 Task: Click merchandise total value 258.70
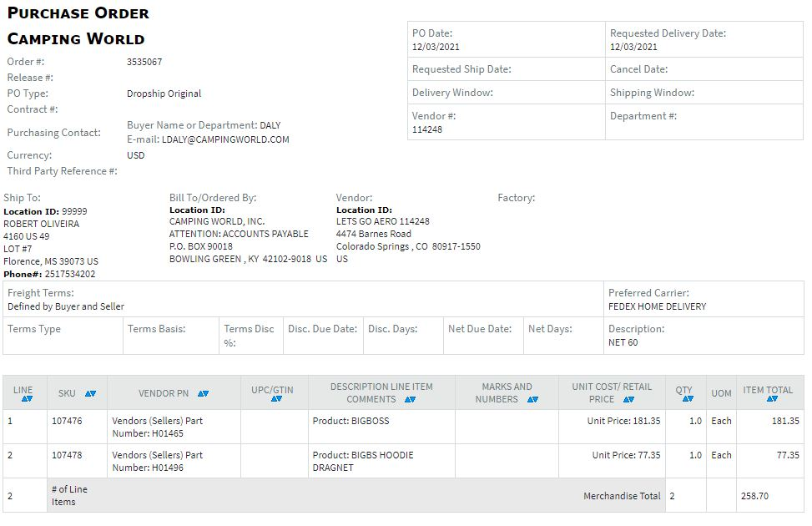pyautogui.click(x=754, y=496)
